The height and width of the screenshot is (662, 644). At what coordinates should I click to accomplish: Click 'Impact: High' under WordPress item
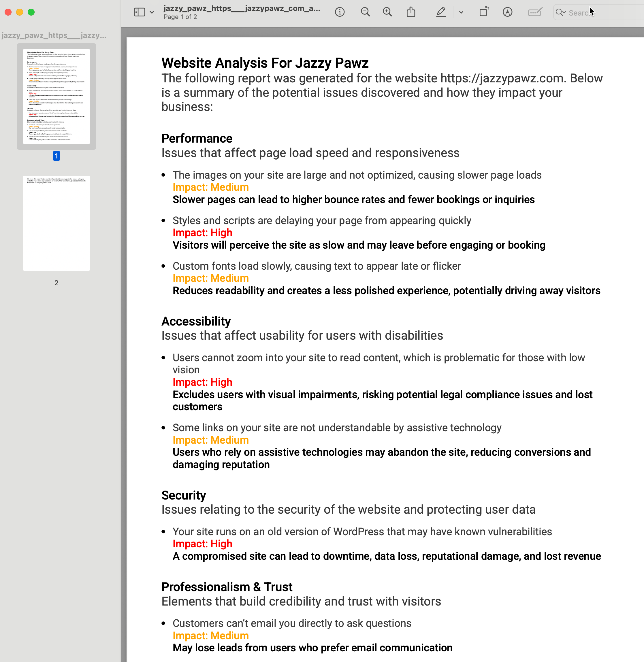tap(202, 544)
